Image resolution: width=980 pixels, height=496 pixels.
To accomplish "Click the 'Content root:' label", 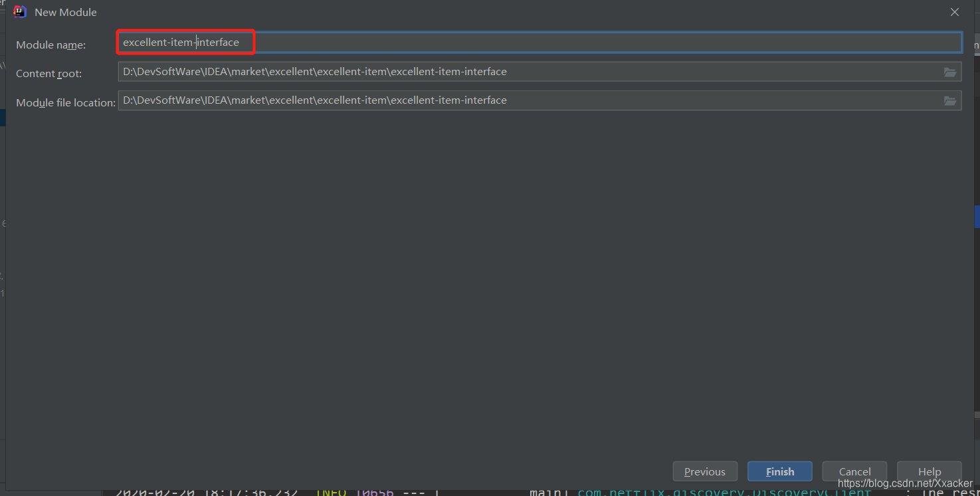I will (x=49, y=74).
